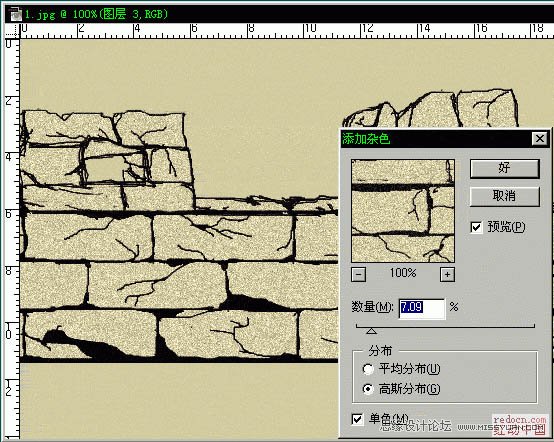
Task: Zoom in the noise preview with plus button
Action: tap(447, 274)
